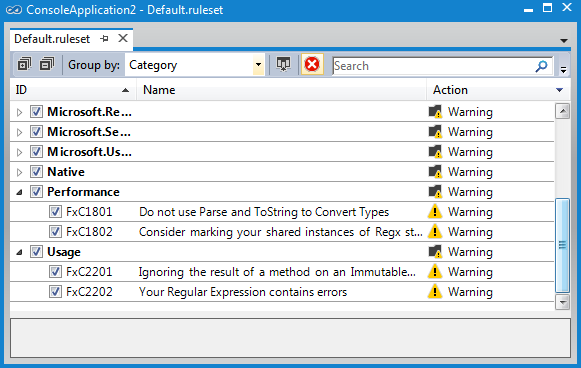Image resolution: width=581 pixels, height=368 pixels.
Task: Uncheck the Performance group checkbox
Action: coord(36,192)
